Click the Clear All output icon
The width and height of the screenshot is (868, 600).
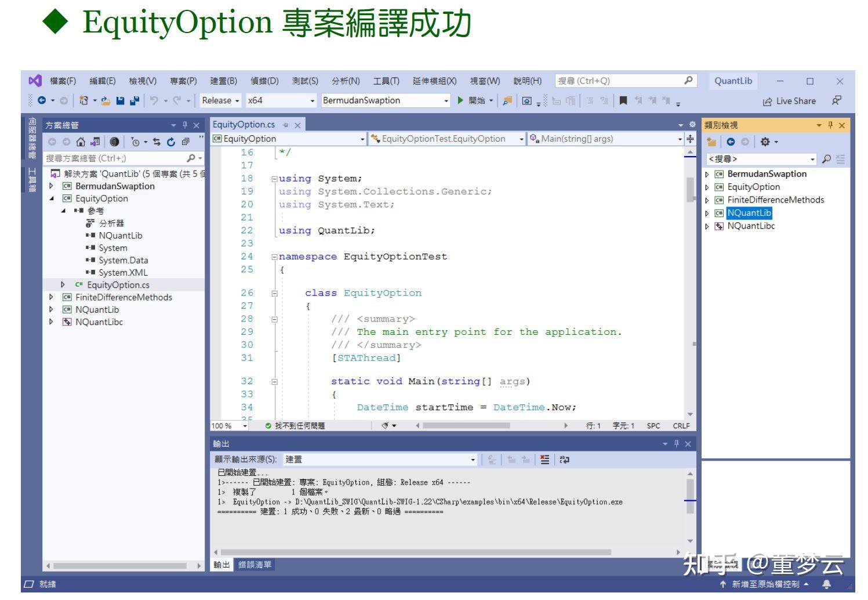click(544, 460)
